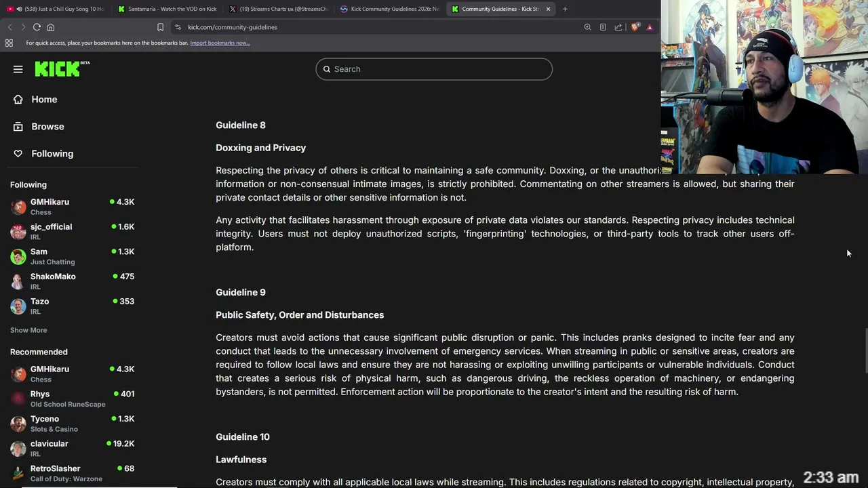Click the green Kick logo
Screen dimensions: 868x488
point(62,68)
